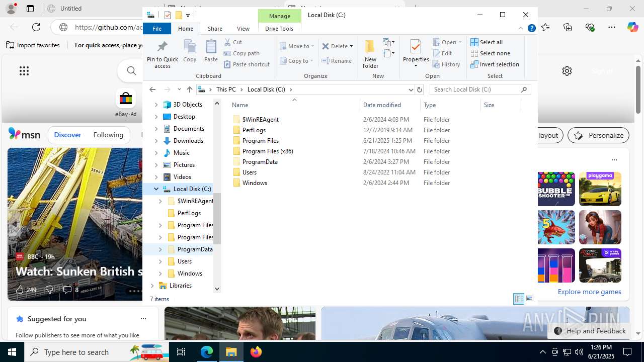Click Cut in the Clipboard group
This screenshot has width=644, height=362.
(x=233, y=42)
